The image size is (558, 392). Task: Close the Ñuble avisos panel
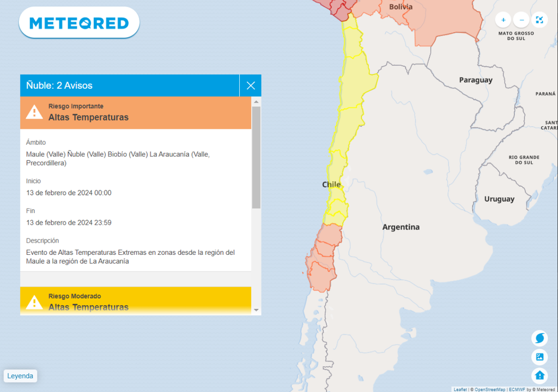point(251,85)
